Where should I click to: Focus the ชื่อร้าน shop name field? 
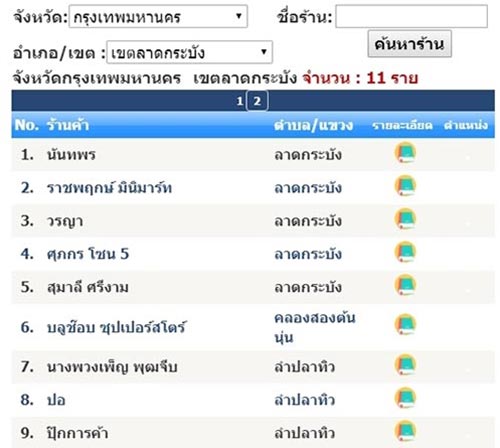(x=411, y=16)
